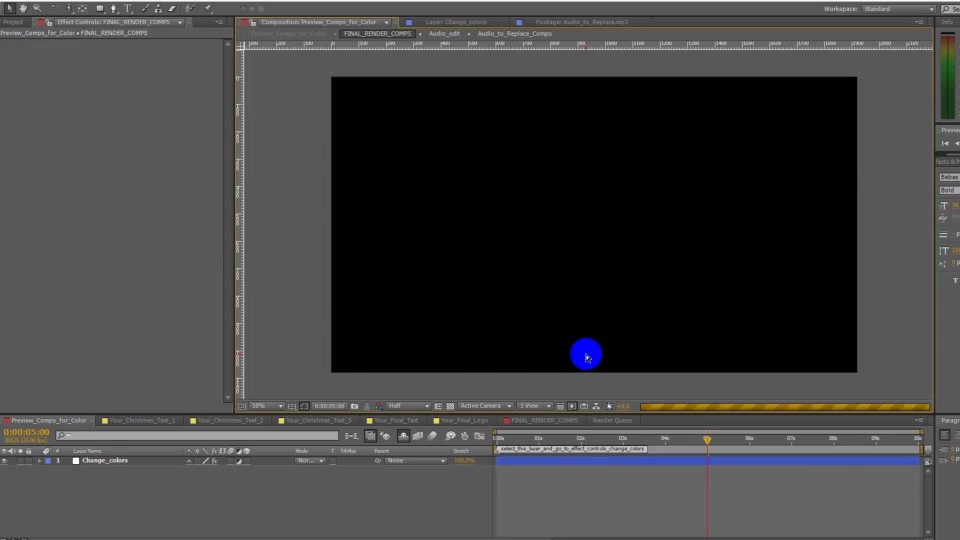Image resolution: width=960 pixels, height=540 pixels.
Task: Select the Brush tool
Action: click(145, 9)
